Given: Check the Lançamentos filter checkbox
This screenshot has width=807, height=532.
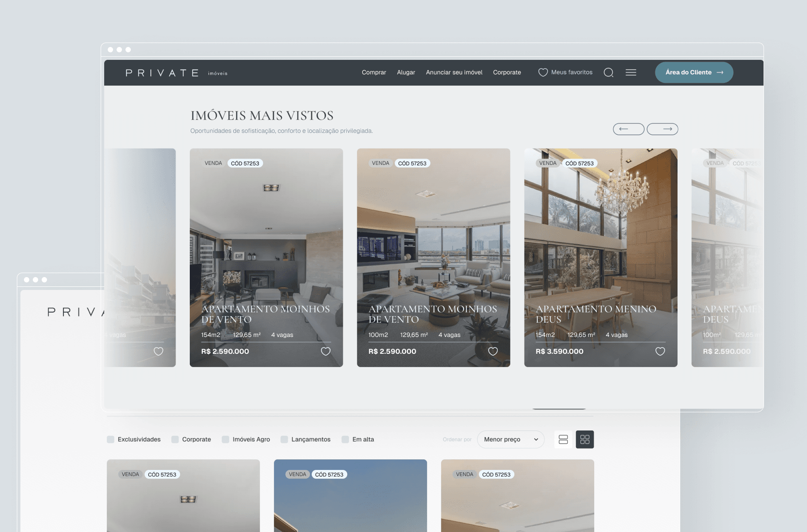Looking at the screenshot, I should pyautogui.click(x=284, y=439).
